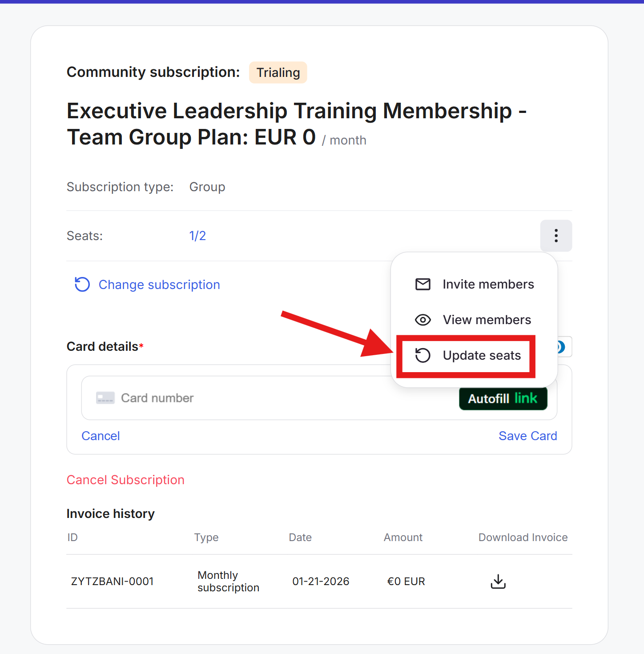Click the circular arrow Change subscription icon
644x654 pixels.
tap(82, 285)
